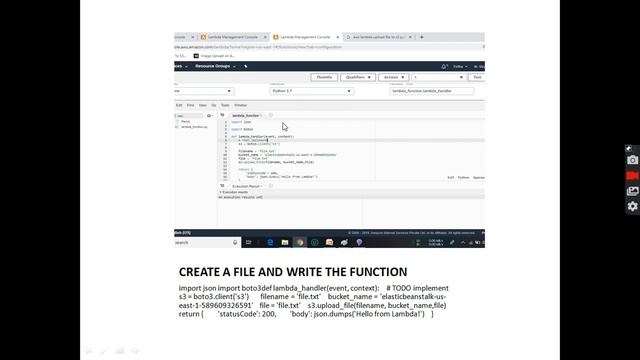Select the lambda_function.py file in tree
This screenshot has width=640, height=360.
[x=194, y=127]
